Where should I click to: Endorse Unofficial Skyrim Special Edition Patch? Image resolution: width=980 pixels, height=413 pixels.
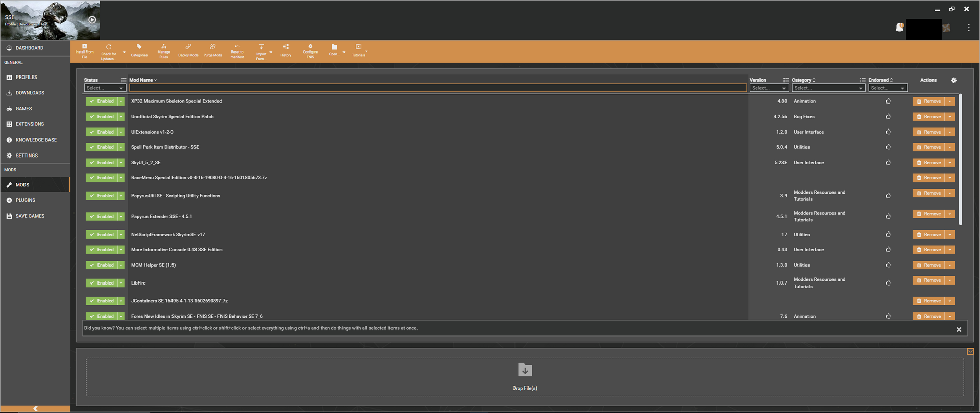coord(888,117)
